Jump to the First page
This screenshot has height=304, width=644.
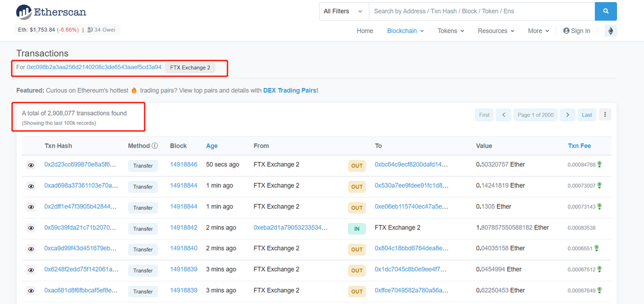click(484, 115)
